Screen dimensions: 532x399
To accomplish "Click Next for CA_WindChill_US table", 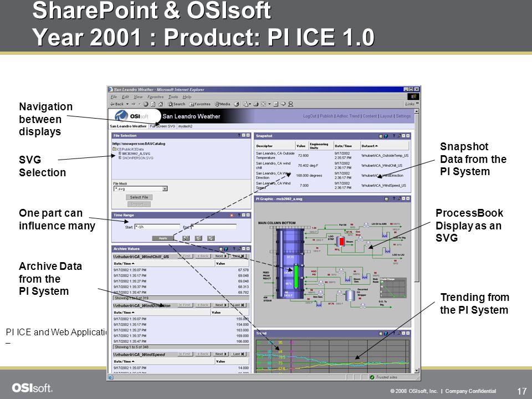I will pos(221,256).
